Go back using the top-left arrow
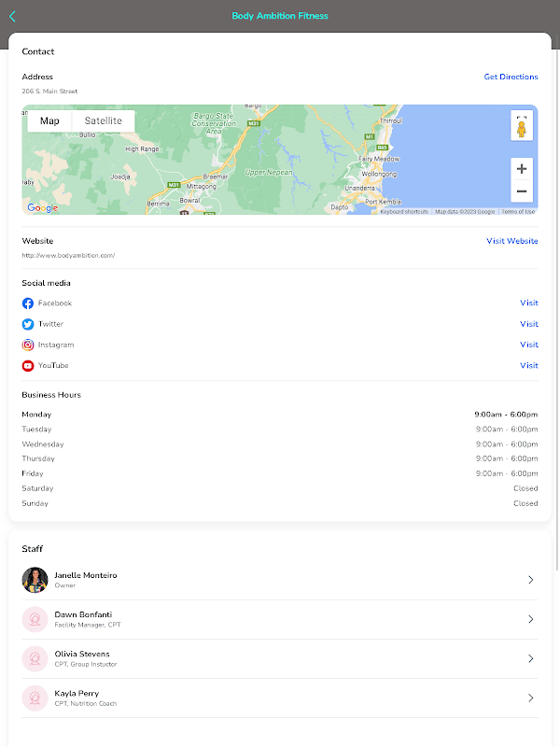 pos(12,17)
